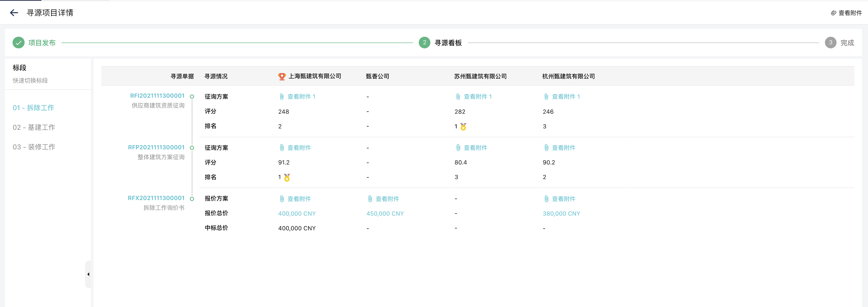Click medal icon in 上海 RFP ranking
Image resolution: width=868 pixels, height=307 pixels.
point(287,177)
